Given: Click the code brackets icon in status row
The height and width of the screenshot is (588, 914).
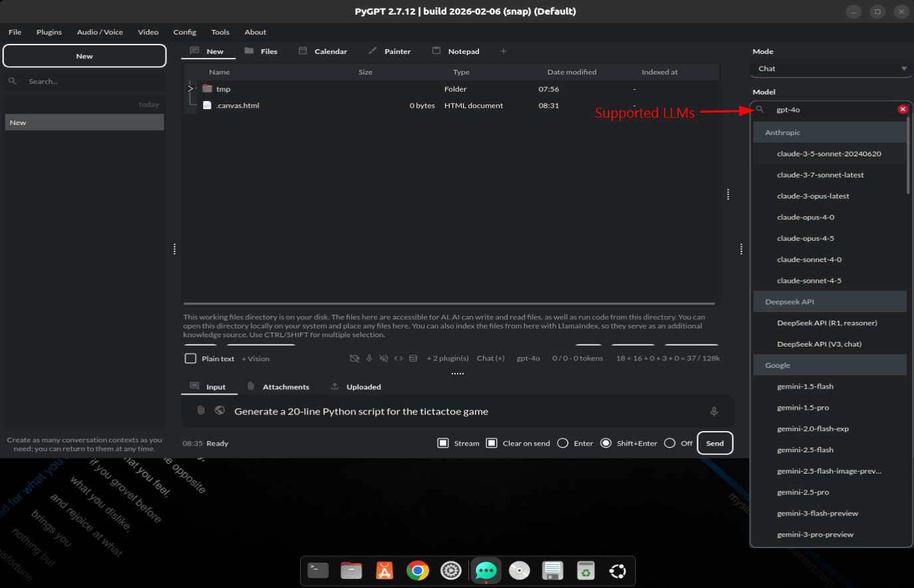Looking at the screenshot, I should (x=398, y=359).
